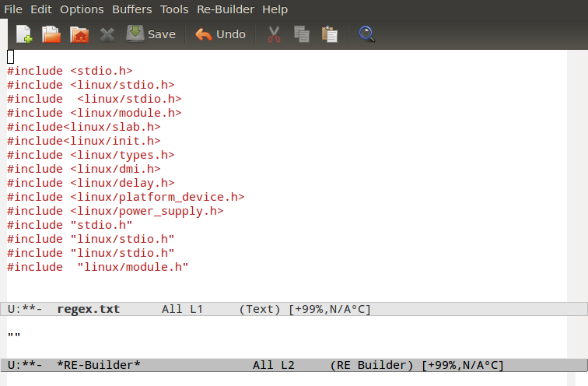Open the Tools menu

(174, 9)
